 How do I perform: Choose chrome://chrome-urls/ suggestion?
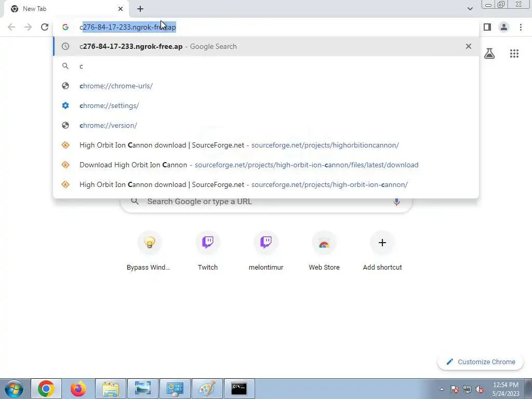click(x=266, y=86)
